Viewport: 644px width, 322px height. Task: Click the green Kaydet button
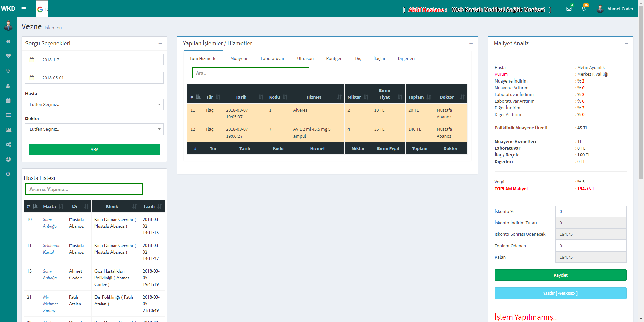pyautogui.click(x=560, y=275)
